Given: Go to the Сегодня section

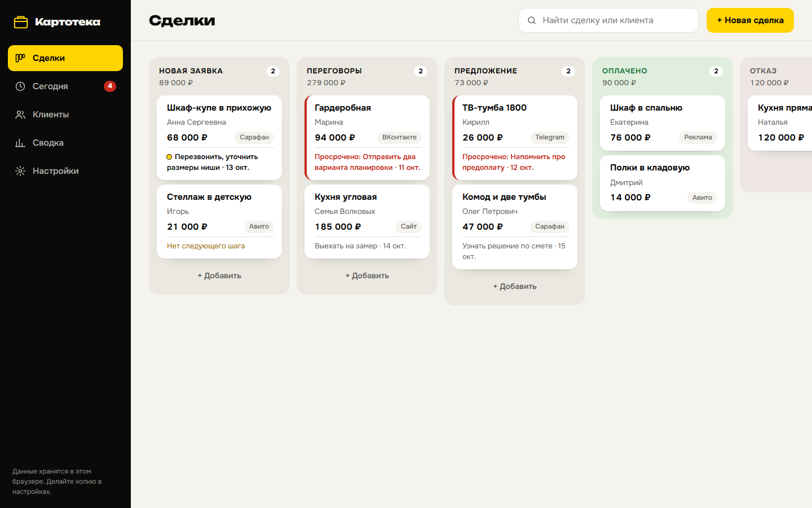Looking at the screenshot, I should pyautogui.click(x=65, y=86).
